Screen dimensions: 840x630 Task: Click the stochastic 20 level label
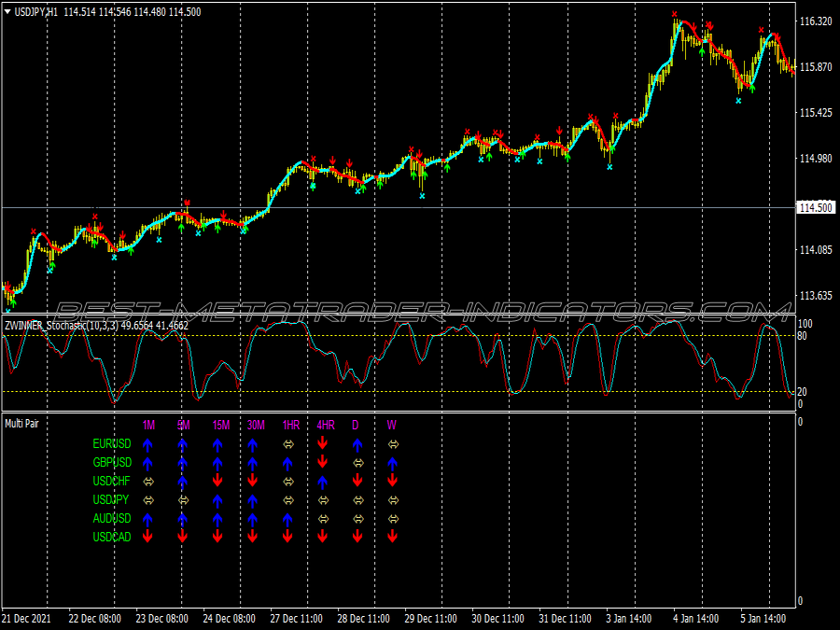coord(802,392)
